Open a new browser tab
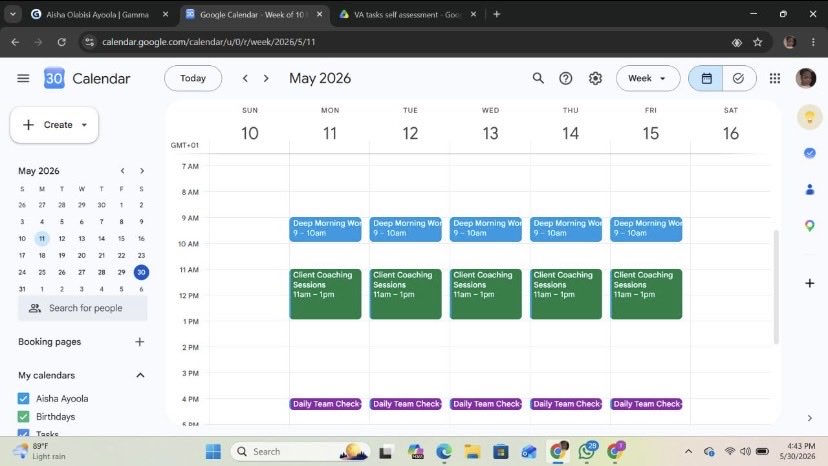This screenshot has height=466, width=828. pyautogui.click(x=496, y=14)
